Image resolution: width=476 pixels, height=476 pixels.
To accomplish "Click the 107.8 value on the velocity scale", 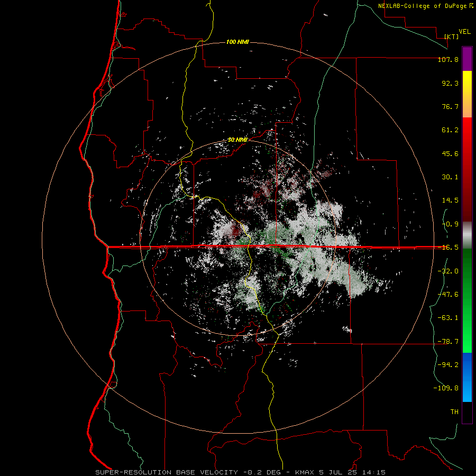I will (448, 59).
